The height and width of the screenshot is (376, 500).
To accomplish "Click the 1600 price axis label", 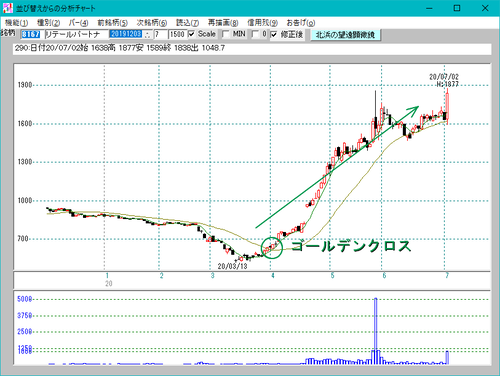I will tap(25, 124).
